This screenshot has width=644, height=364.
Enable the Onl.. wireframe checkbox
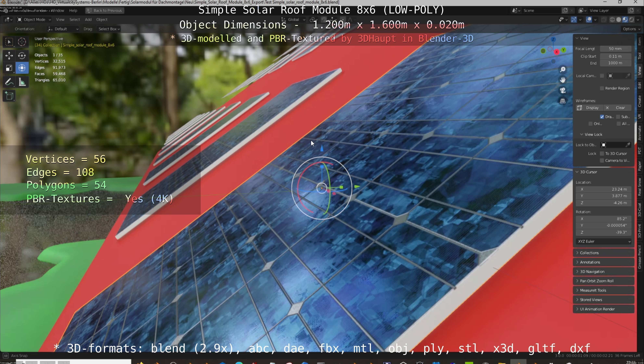tap(591, 124)
